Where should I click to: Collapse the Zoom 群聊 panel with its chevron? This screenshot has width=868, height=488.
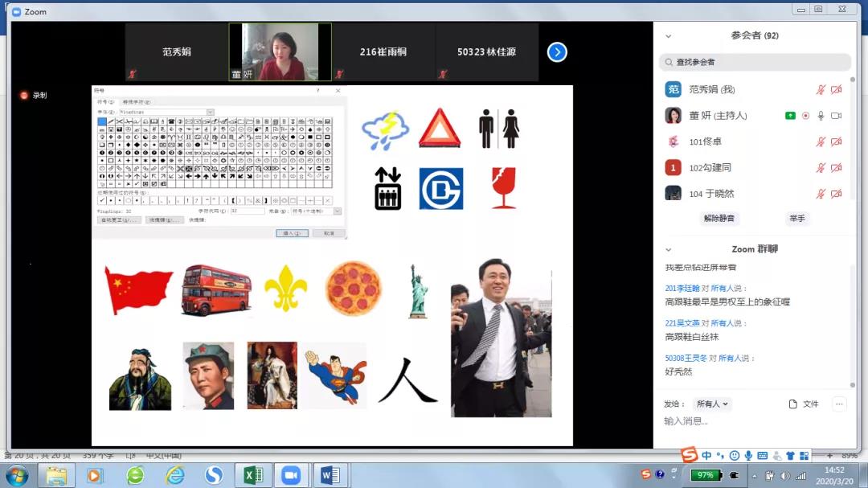click(x=668, y=250)
